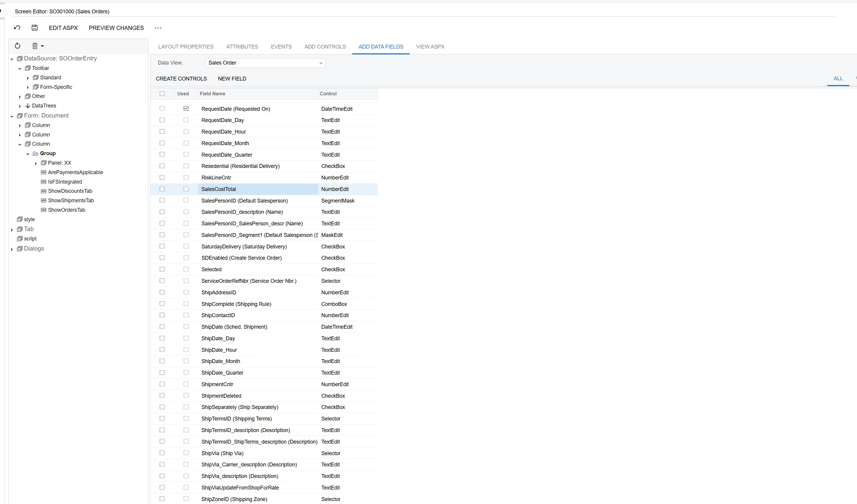Select the DataTrees arrow icon node

(28, 106)
